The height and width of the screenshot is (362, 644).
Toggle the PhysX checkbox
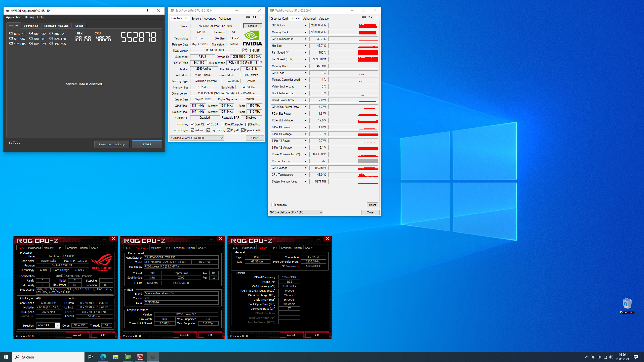(229, 130)
